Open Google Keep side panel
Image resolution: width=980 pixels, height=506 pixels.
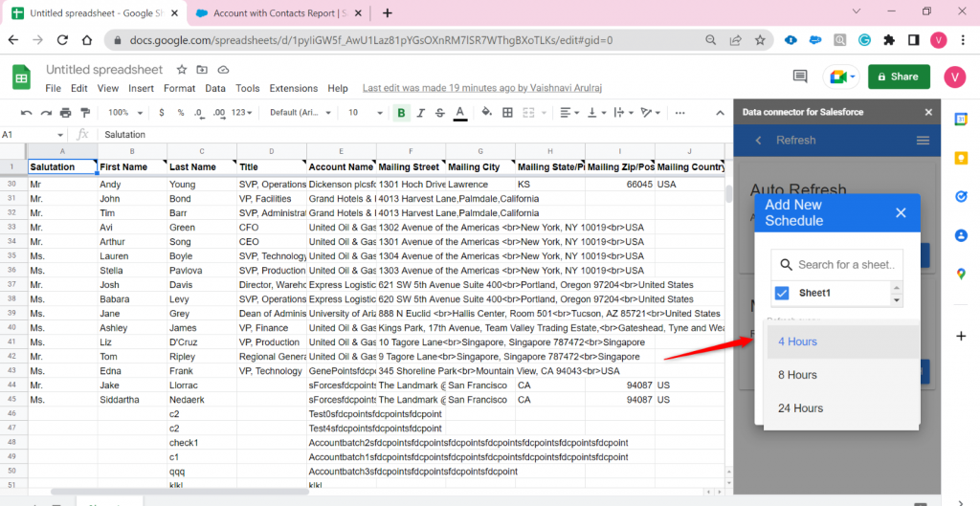click(961, 159)
